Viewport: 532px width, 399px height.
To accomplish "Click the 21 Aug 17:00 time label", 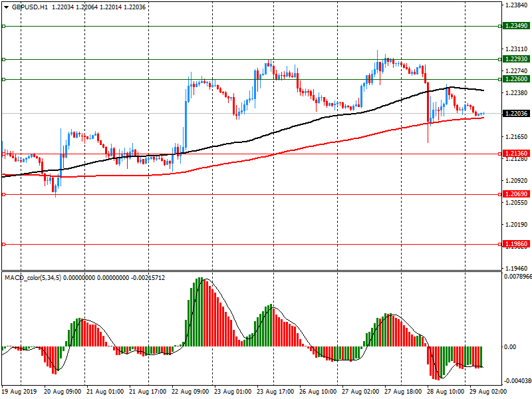I will click(x=148, y=392).
